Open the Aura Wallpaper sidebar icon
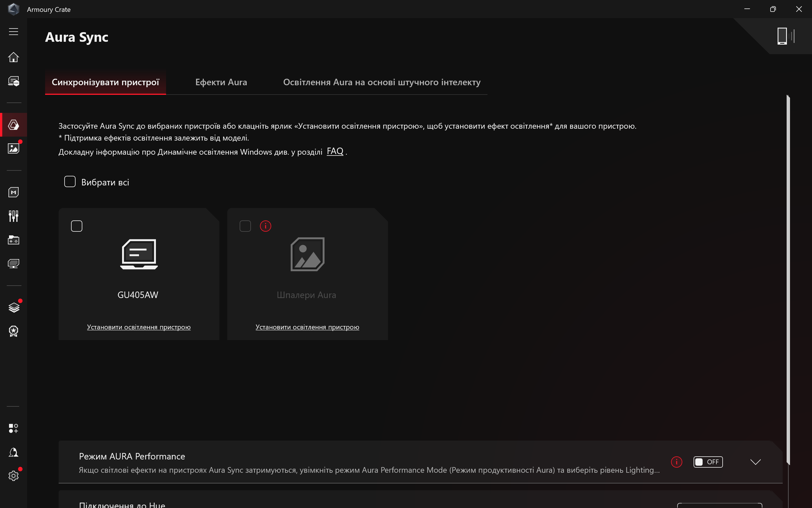 [14, 148]
